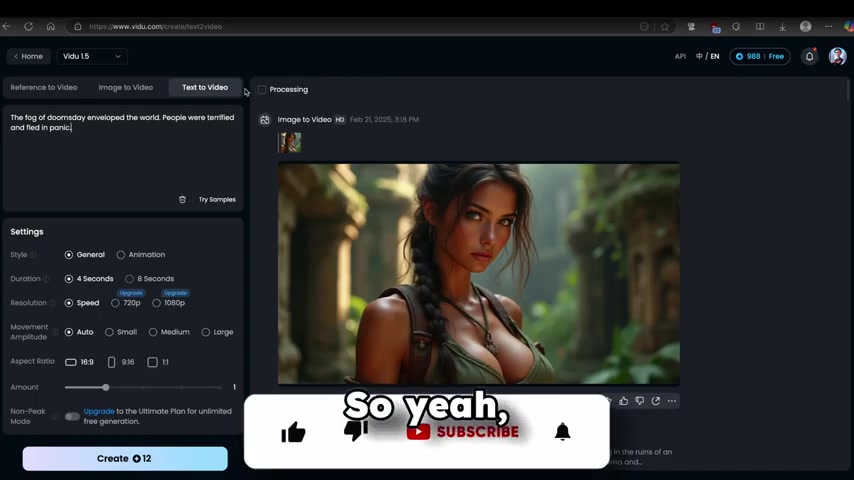
Task: Switch to Image to Video tab
Action: point(126,87)
